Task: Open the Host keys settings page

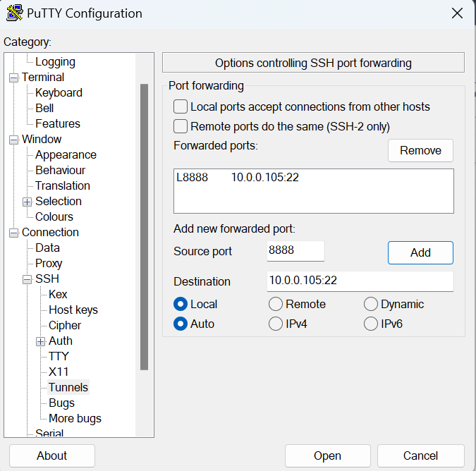Action: [73, 310]
